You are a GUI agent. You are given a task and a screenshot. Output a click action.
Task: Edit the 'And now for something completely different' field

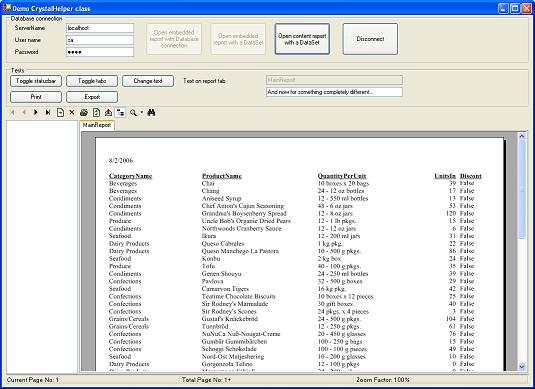(334, 92)
